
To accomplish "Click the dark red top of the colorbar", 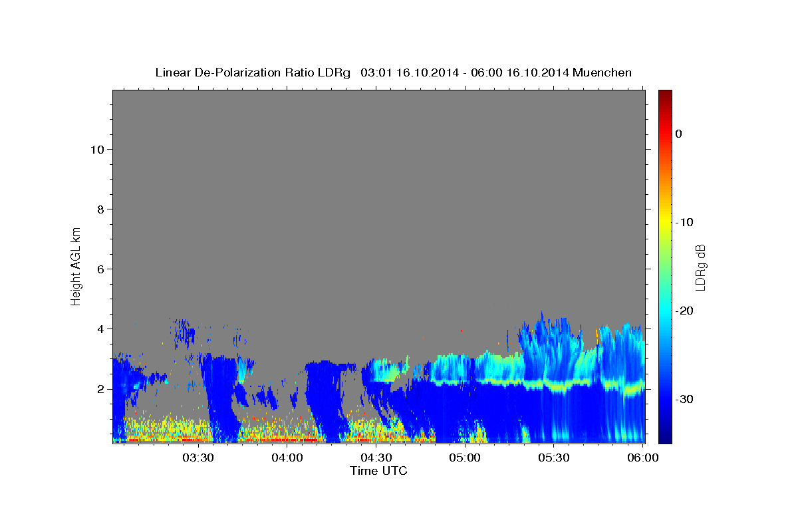I will [665, 96].
